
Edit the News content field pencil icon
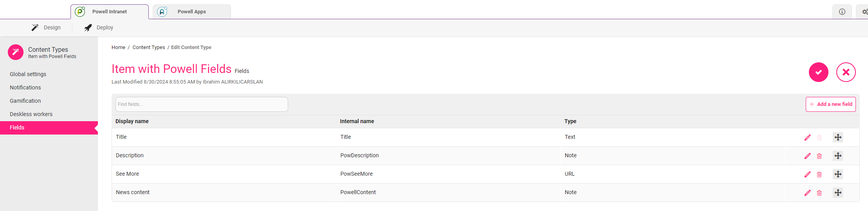pyautogui.click(x=807, y=193)
